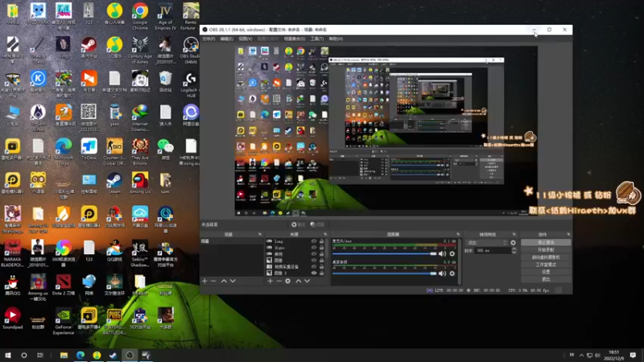Screen dimensions: 644x362
Task: Open the File menu in OBS
Action: pos(208,39)
